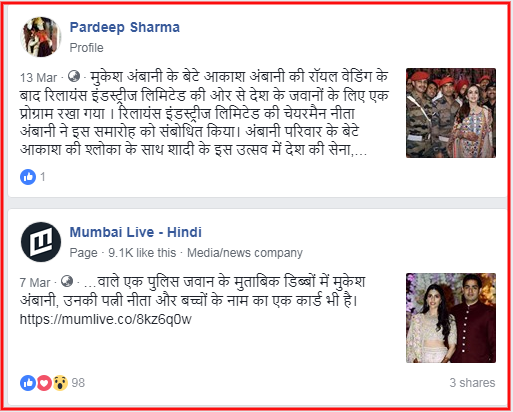Screen dimensions: 513x412
Task: Click the globe public icon beside 7 Mar
Action: coord(67,282)
